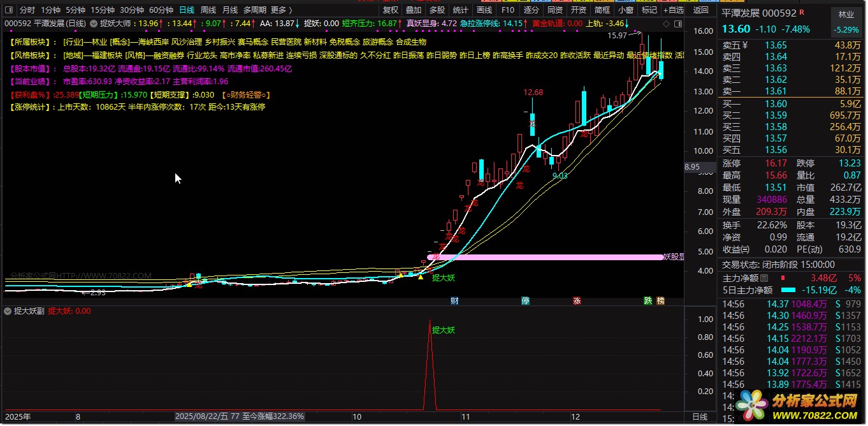Viewport: 868px width, 426px height.
Task: Open the 小窗 small window
Action: click(x=626, y=10)
